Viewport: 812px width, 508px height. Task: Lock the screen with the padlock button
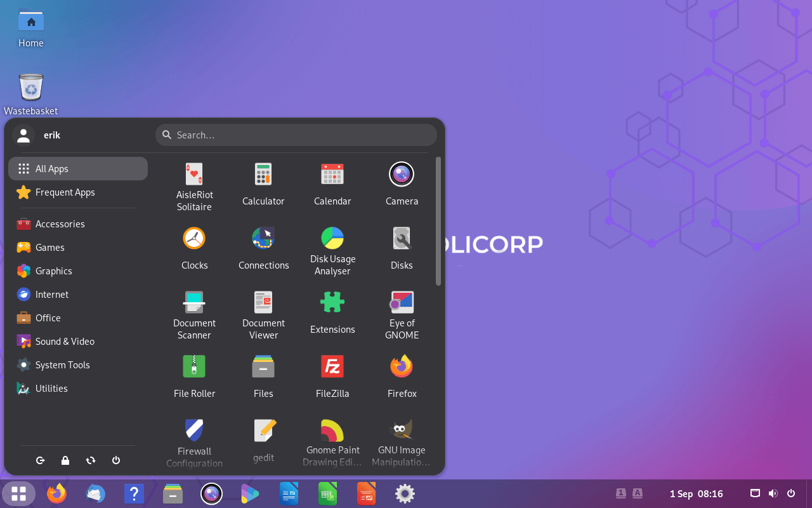click(65, 460)
